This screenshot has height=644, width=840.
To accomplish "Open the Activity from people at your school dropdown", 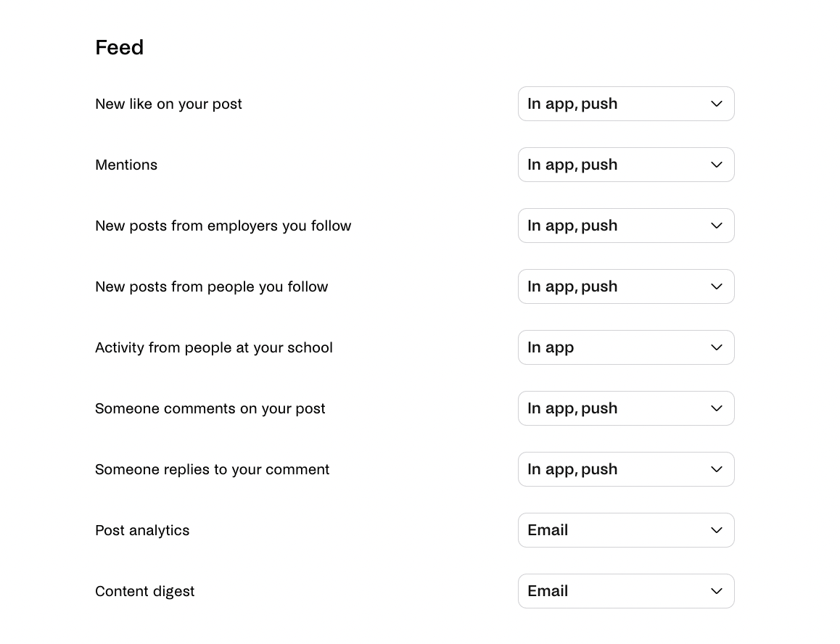I will coord(626,347).
